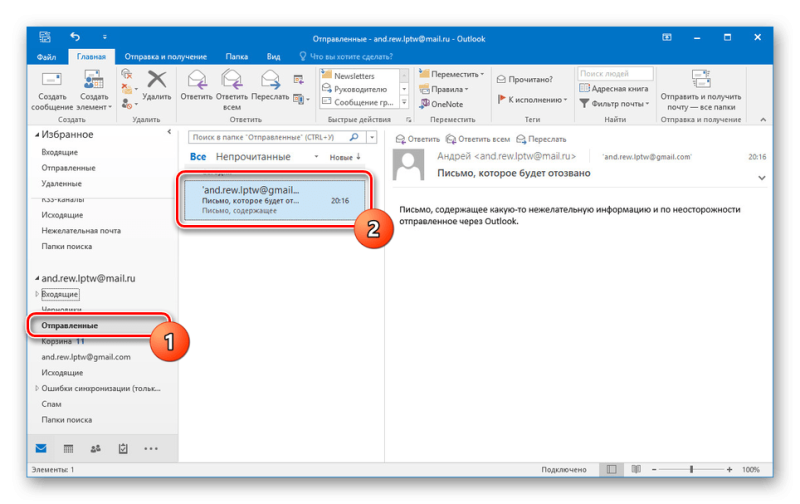Switch to Calendar view in navigation bar

click(x=68, y=448)
